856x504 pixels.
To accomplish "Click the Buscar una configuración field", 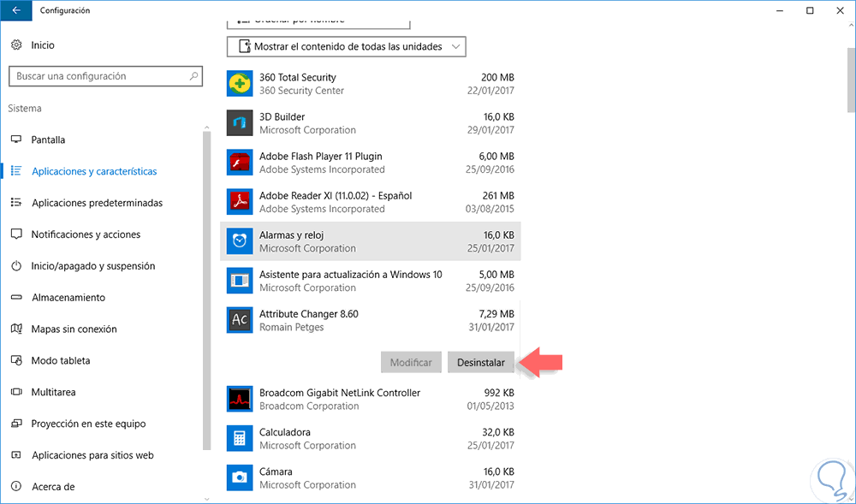I will coord(105,76).
